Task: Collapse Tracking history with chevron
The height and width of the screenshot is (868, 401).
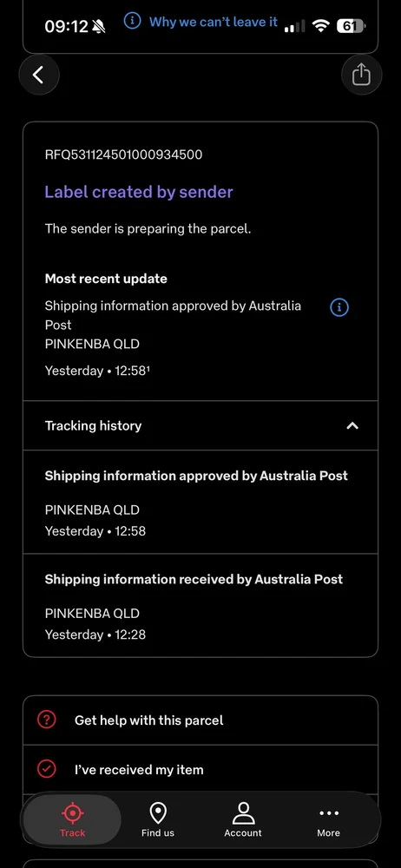Action: point(352,425)
